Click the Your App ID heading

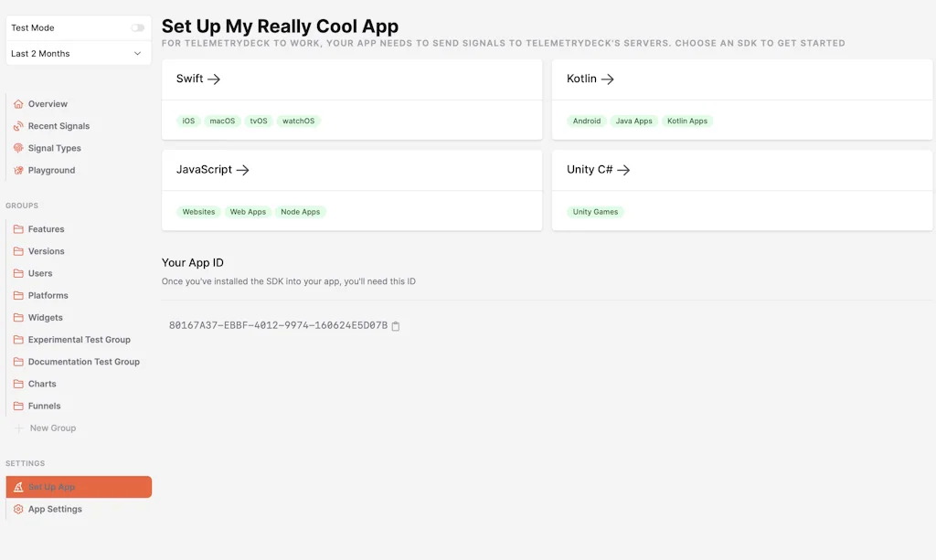pyautogui.click(x=193, y=263)
